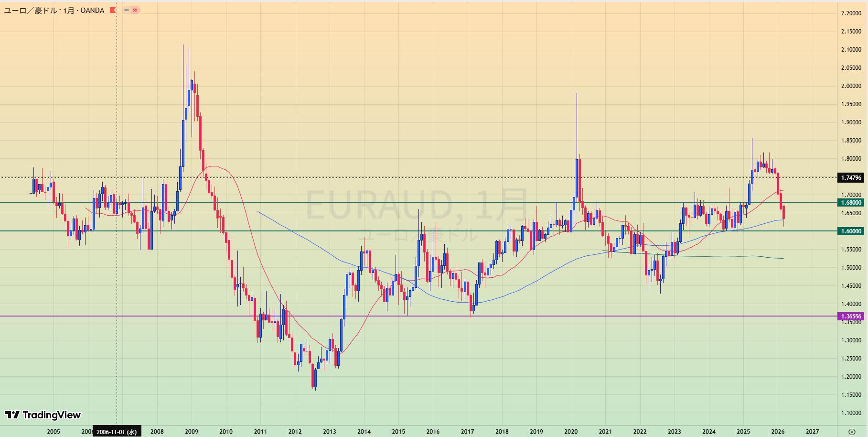The image size is (868, 437).
Task: Click the gray dash status indicator icon
Action: click(127, 10)
